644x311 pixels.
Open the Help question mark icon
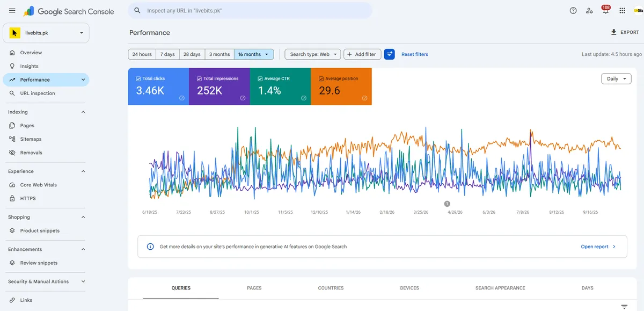(573, 10)
